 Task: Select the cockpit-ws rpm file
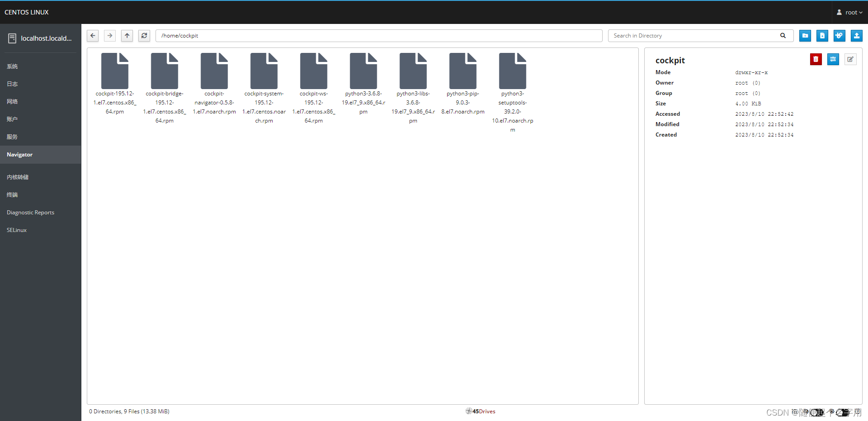click(x=314, y=71)
